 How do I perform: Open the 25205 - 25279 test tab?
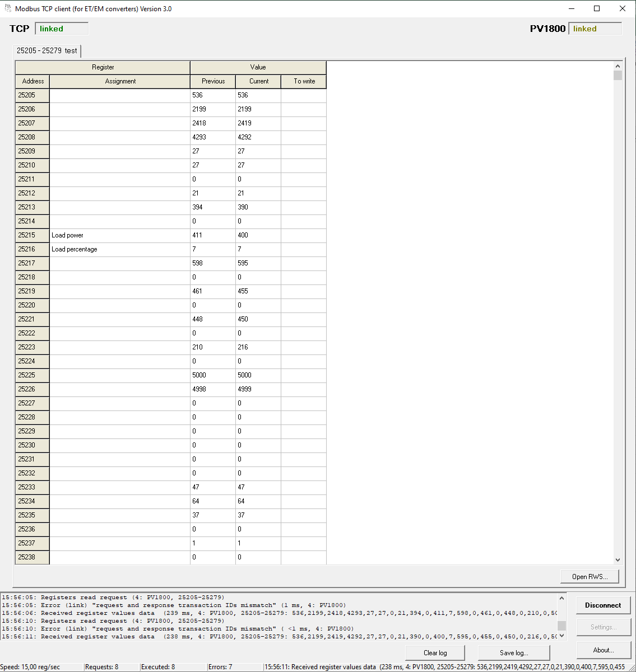click(47, 50)
